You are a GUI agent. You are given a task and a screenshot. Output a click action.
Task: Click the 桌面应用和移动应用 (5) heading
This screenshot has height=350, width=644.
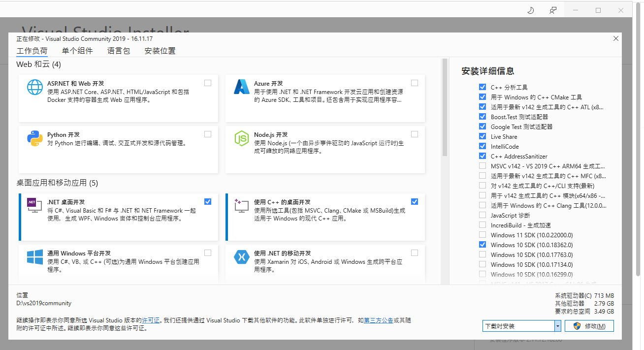[x=57, y=183]
